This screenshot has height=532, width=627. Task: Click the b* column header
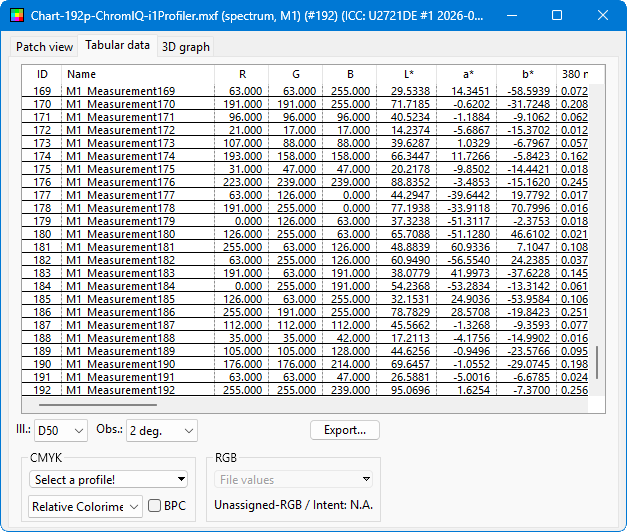pos(527,74)
